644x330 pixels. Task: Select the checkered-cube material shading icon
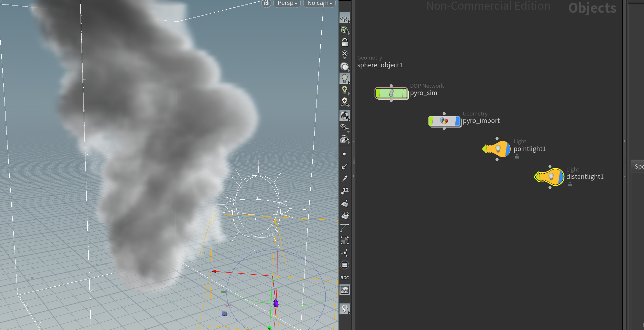[x=345, y=115]
